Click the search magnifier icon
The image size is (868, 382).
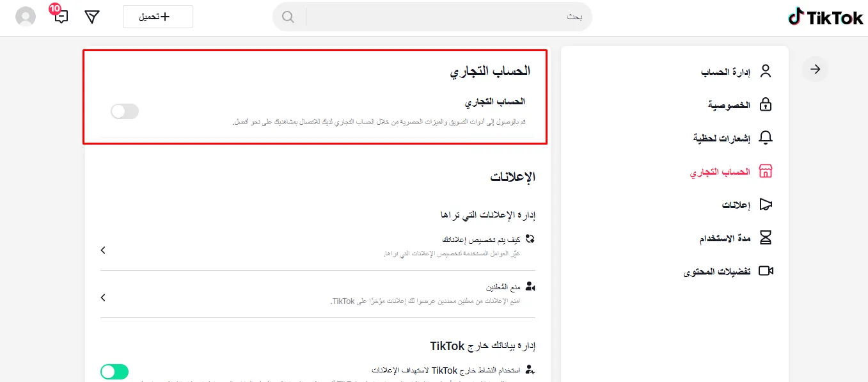288,17
